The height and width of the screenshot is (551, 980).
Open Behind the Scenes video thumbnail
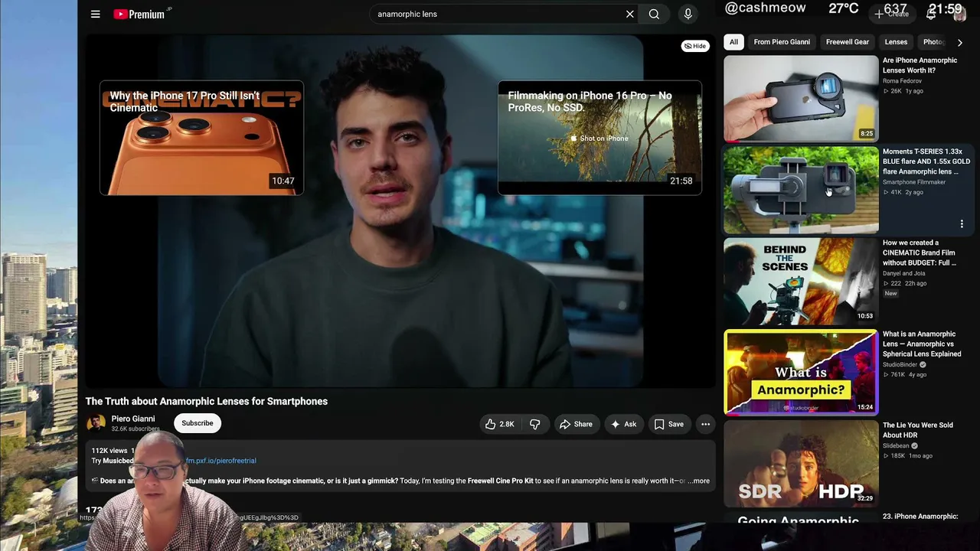click(801, 281)
